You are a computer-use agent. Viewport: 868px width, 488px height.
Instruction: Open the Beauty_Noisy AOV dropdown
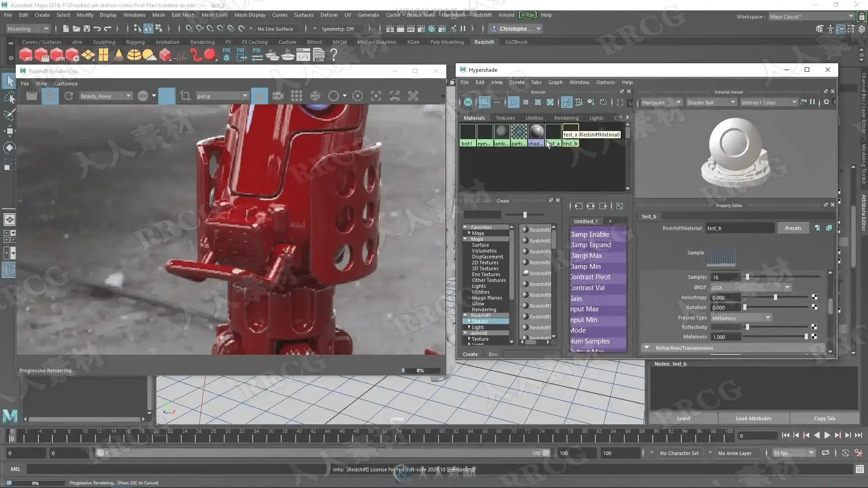coord(128,96)
